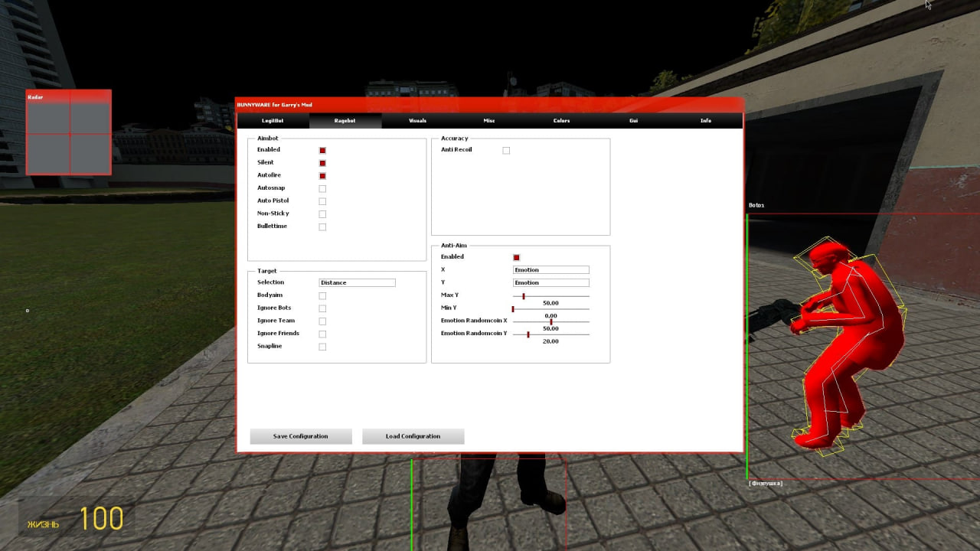Enable the Bullettime checkbox
This screenshot has width=980, height=551.
[x=322, y=227]
